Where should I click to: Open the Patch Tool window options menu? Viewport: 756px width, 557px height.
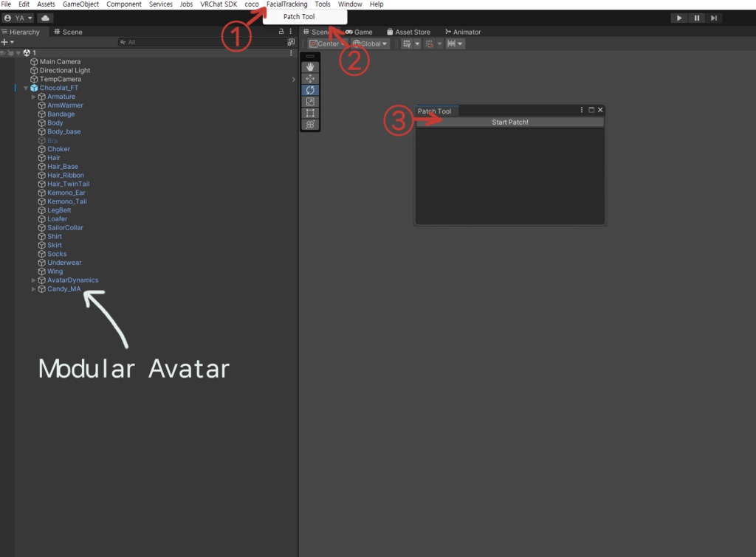[582, 110]
